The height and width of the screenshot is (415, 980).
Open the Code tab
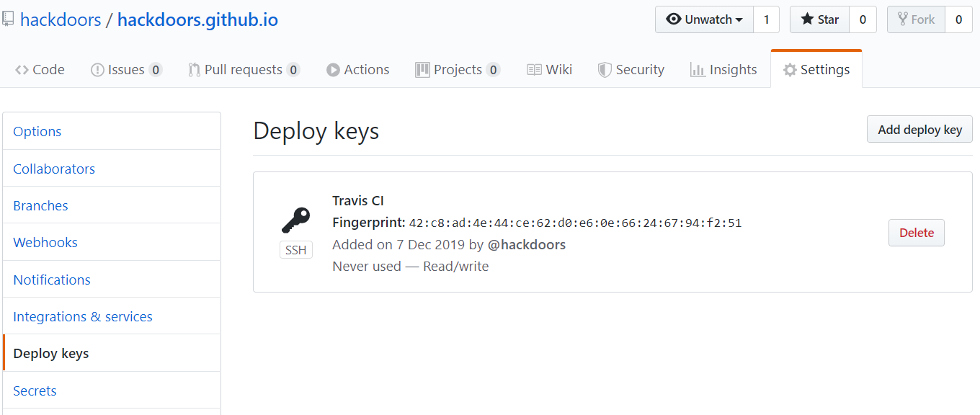click(x=40, y=70)
